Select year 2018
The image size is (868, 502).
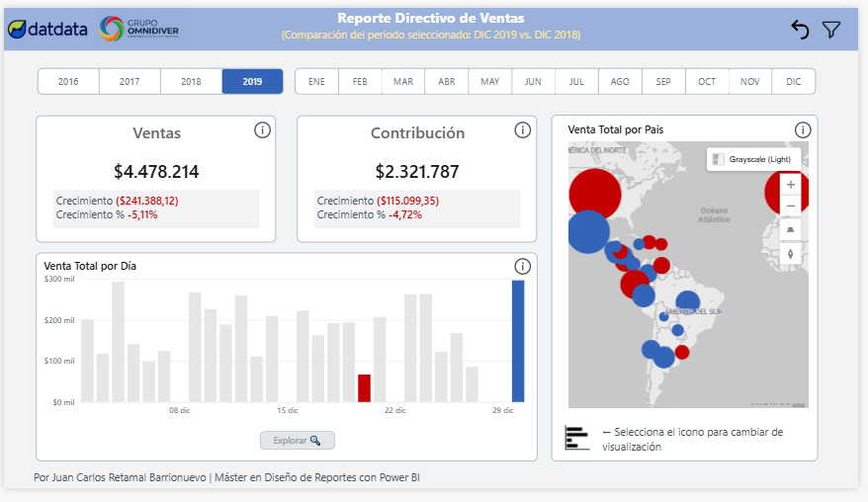191,81
